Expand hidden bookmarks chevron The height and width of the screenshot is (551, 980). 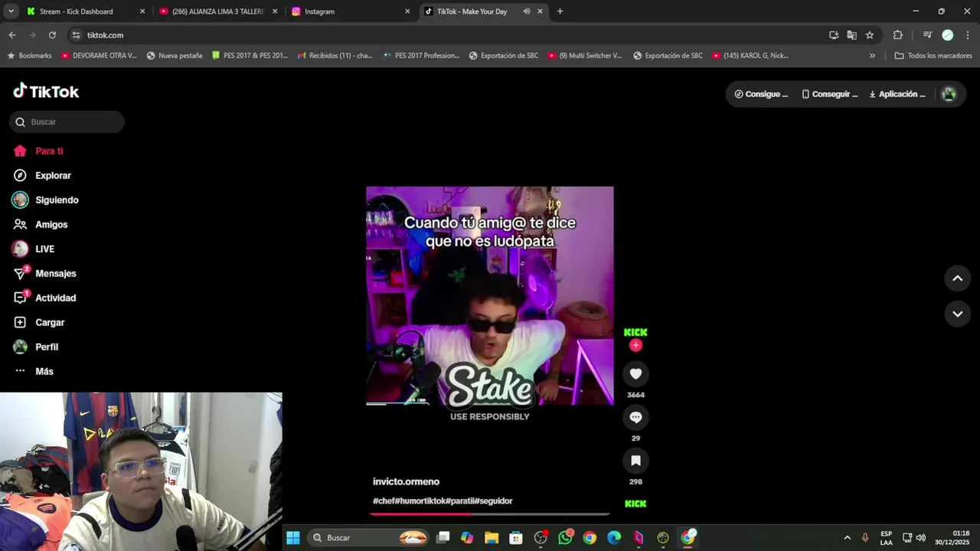click(872, 56)
